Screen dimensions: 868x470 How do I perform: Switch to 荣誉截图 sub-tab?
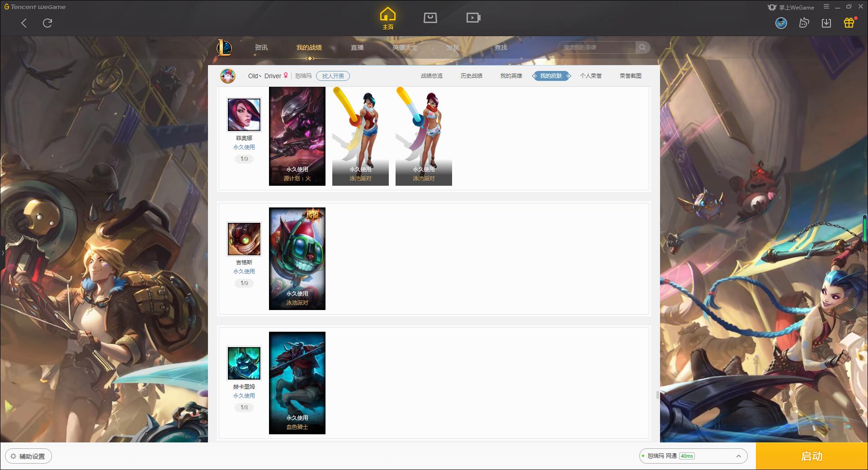631,76
